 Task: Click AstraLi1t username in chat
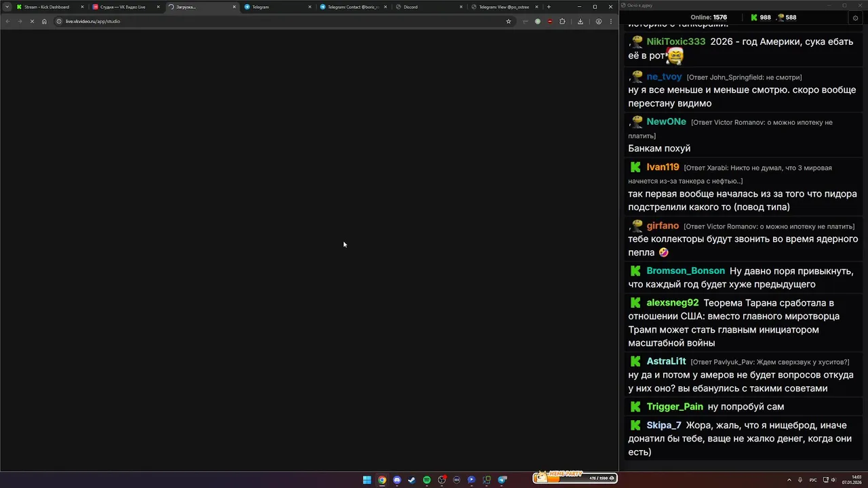tap(666, 361)
